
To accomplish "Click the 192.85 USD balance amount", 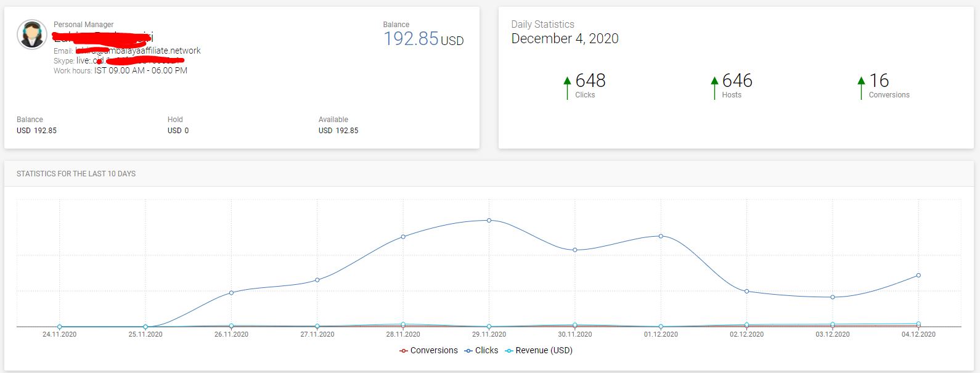I will 423,39.
